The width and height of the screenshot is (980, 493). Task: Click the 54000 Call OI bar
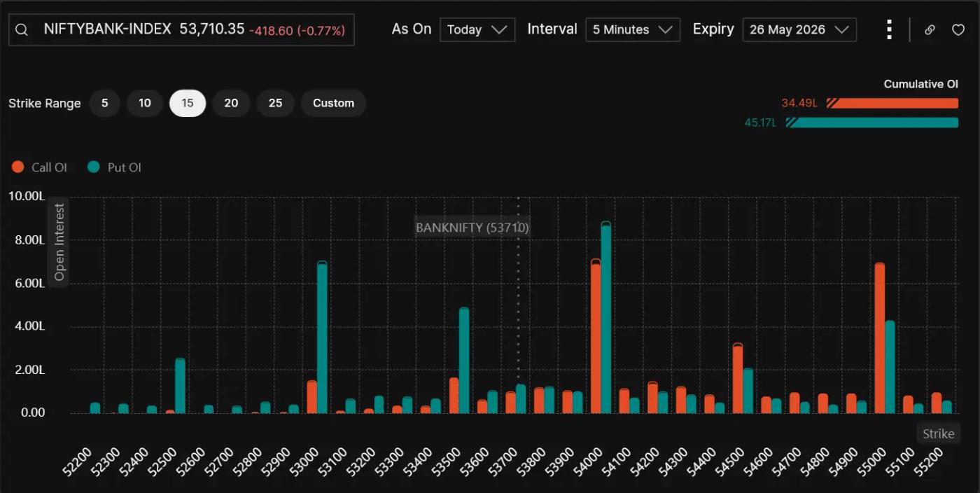(596, 336)
